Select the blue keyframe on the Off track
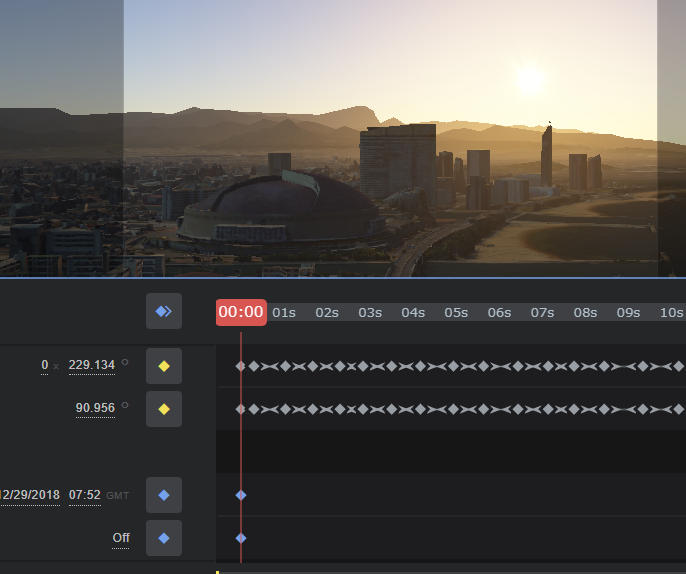The height and width of the screenshot is (574, 686). pos(241,538)
